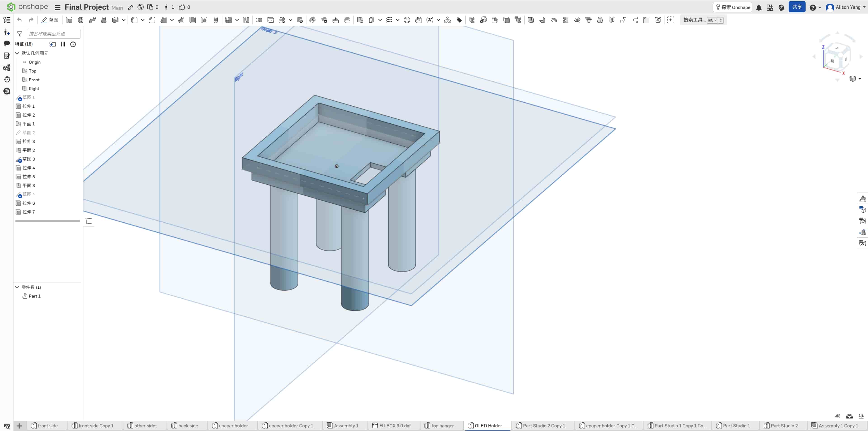Open the document hamburger menu
Viewport: 868px width, 431px height.
point(58,7)
